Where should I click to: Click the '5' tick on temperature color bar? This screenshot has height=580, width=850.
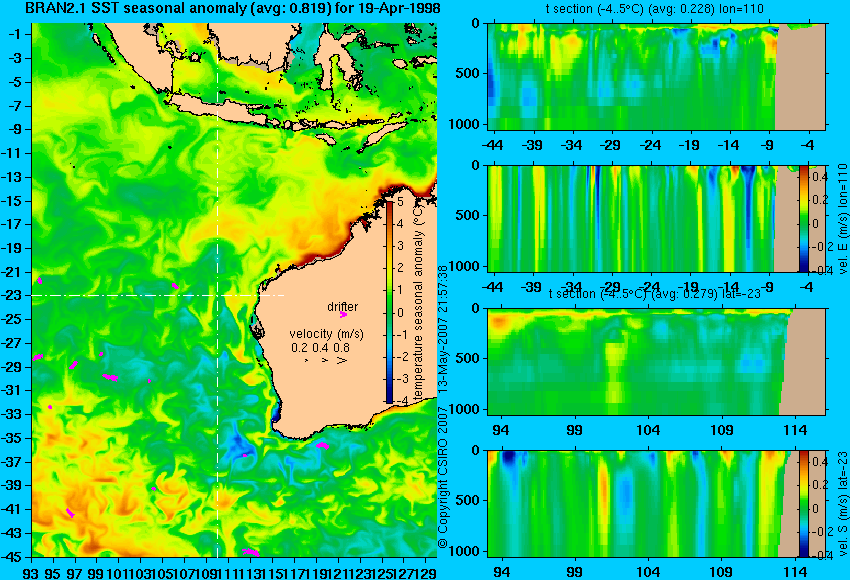[400, 202]
